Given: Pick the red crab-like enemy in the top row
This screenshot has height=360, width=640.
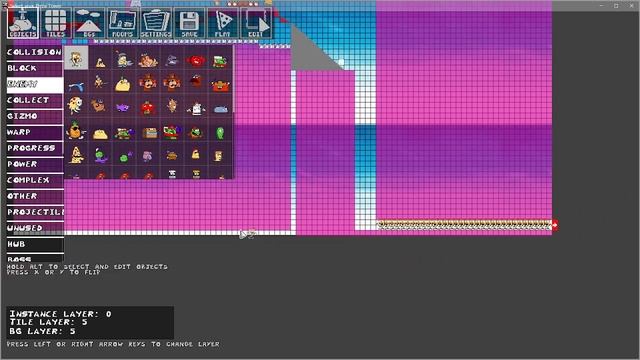Looking at the screenshot, I should coord(196,61).
